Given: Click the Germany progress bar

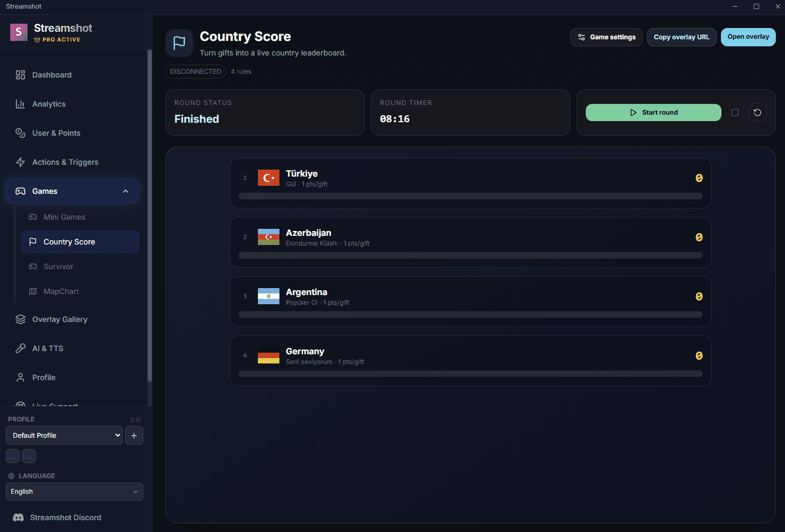Looking at the screenshot, I should click(471, 374).
